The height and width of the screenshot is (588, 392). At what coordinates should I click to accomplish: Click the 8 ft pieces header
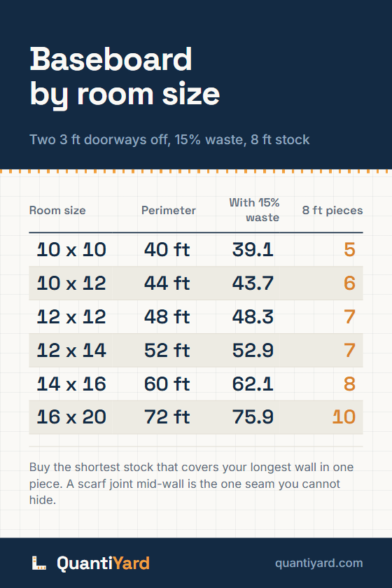click(x=332, y=211)
